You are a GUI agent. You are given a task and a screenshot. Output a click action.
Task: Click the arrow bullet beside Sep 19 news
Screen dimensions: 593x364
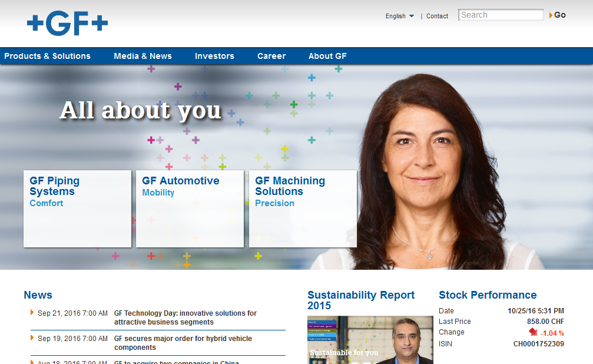(32, 337)
